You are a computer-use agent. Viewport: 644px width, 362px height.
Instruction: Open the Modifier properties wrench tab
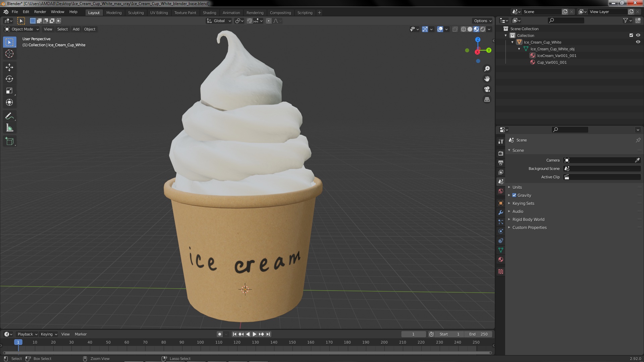(x=501, y=213)
